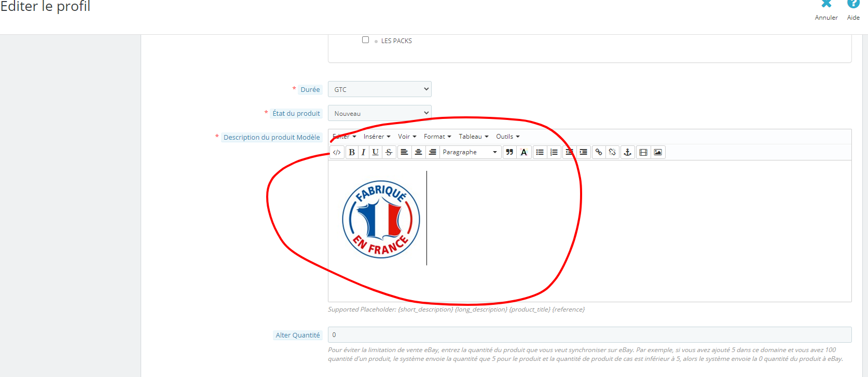Open the Outils menu
Screen dimensions: 868x377
tap(507, 137)
